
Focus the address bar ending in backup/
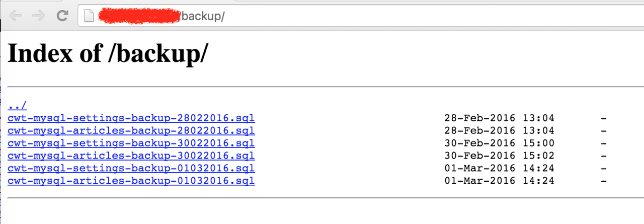[x=352, y=16]
